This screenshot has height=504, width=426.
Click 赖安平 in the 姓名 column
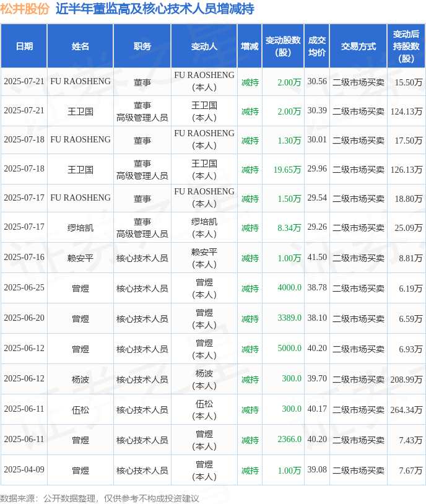(80, 258)
